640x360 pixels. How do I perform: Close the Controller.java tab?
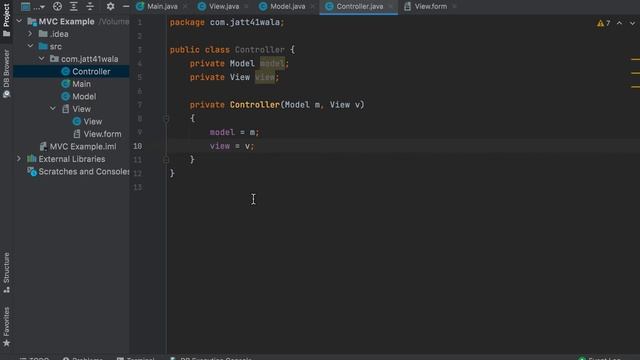(390, 7)
